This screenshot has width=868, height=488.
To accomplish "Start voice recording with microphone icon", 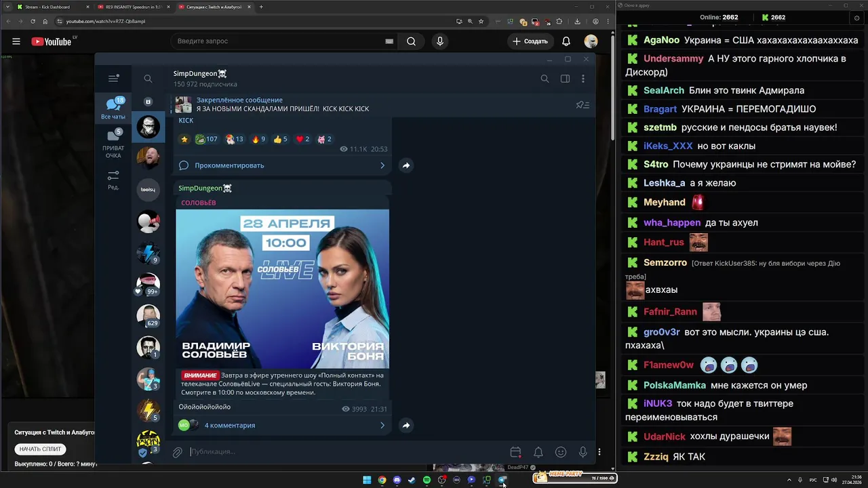I will [583, 452].
